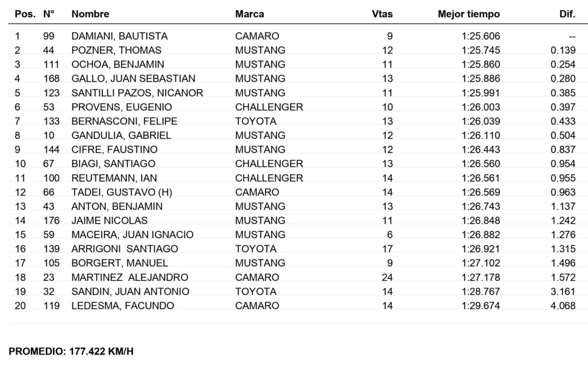Click TADEI, GUSTAVO (H) entry
588x366 pixels.
pos(122,192)
